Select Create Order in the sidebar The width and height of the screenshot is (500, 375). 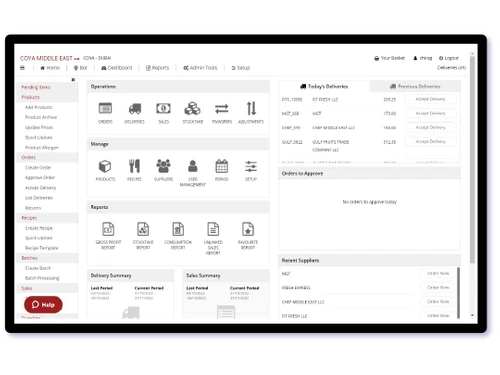(38, 168)
